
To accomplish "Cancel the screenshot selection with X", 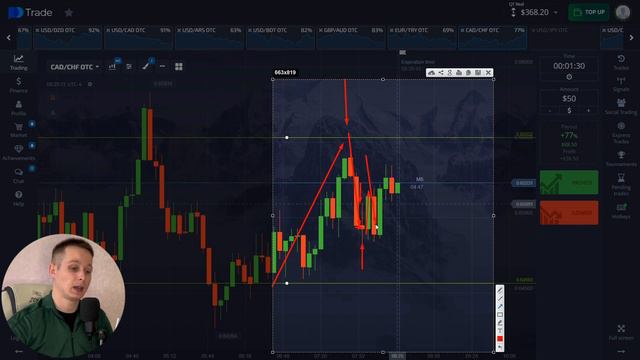I will tap(488, 73).
